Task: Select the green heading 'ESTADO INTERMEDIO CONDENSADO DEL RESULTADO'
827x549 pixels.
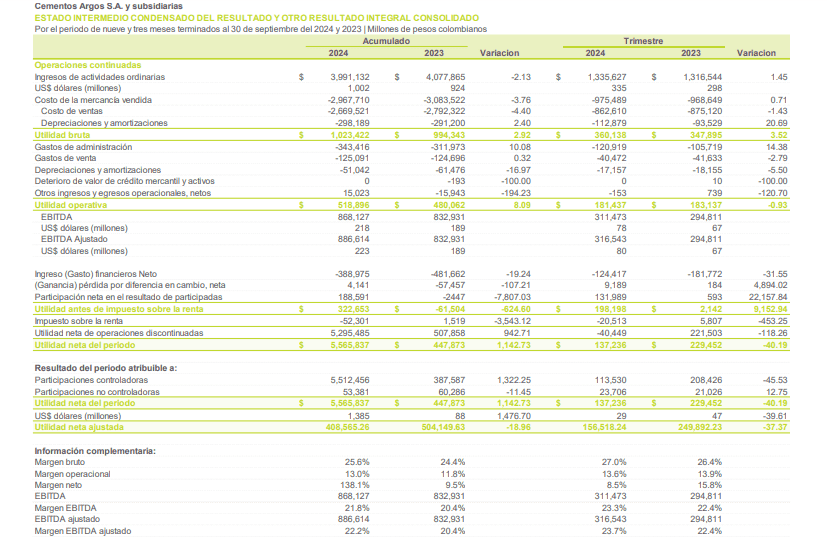Action: [257, 18]
